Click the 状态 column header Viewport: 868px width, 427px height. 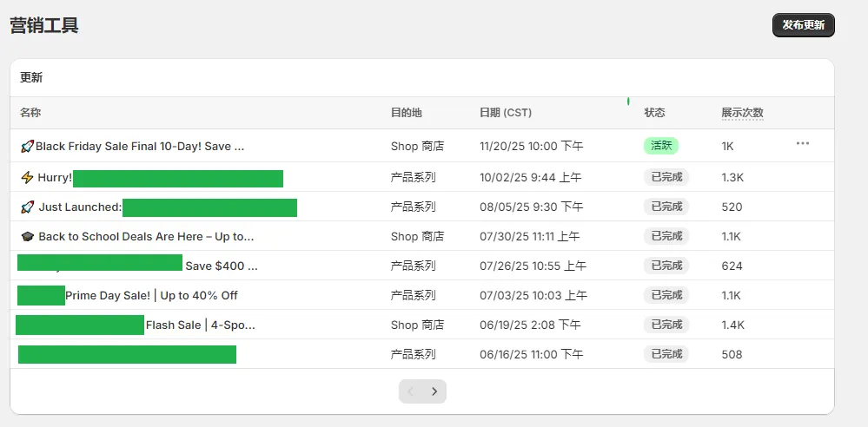(x=654, y=113)
